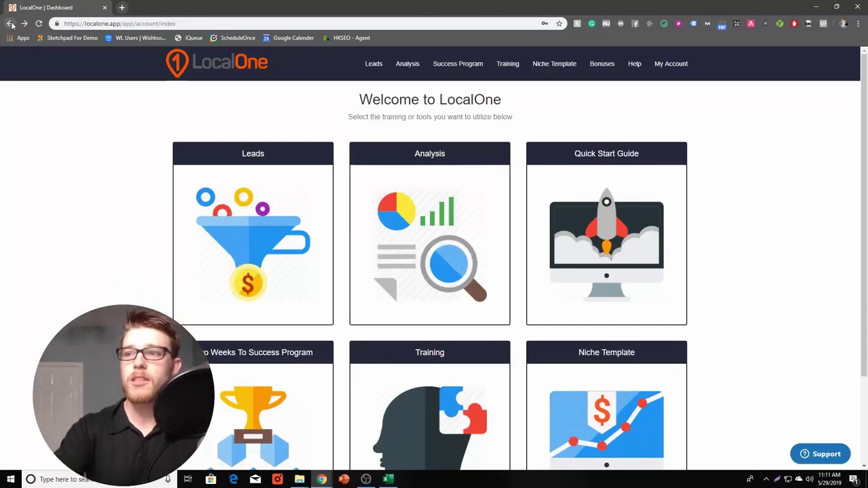The image size is (868, 488).
Task: Click the address bar URL
Action: pyautogui.click(x=119, y=24)
